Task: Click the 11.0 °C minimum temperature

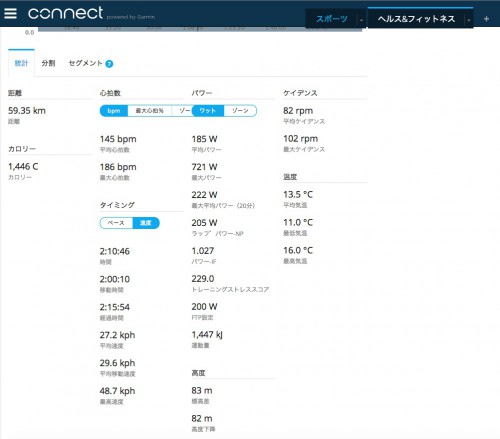Action: (298, 222)
